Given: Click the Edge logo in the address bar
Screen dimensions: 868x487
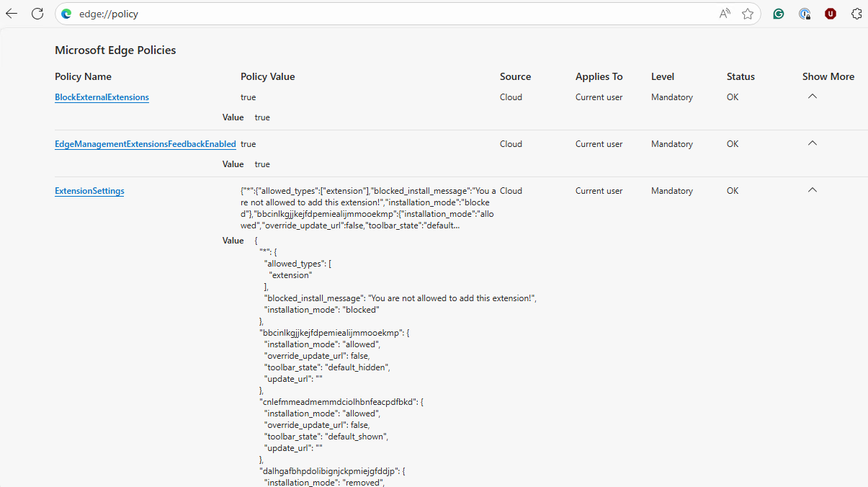Looking at the screenshot, I should [x=67, y=14].
